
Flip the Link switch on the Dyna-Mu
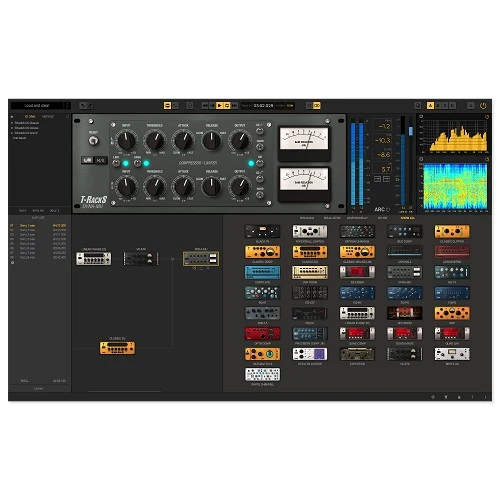116,163
